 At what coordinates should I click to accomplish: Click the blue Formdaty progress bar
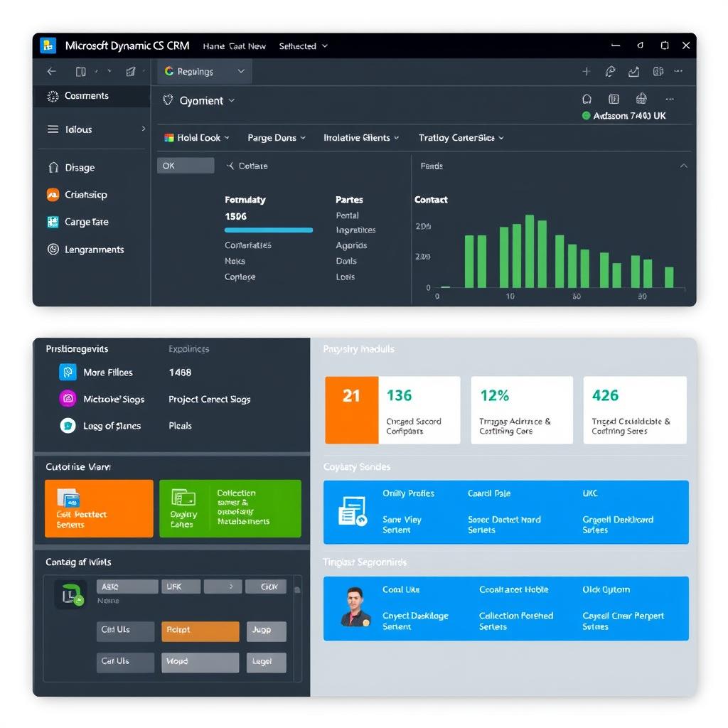268,230
